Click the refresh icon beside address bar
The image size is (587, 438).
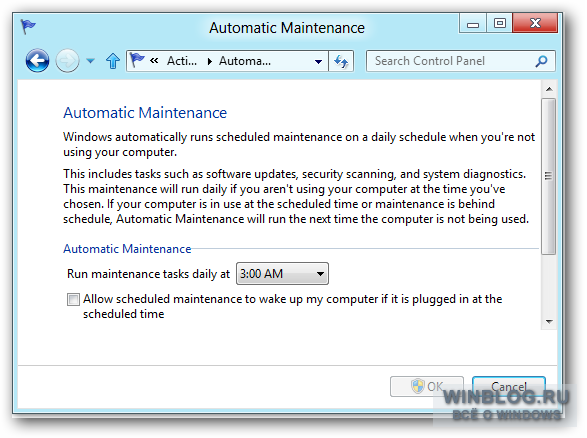click(x=341, y=61)
